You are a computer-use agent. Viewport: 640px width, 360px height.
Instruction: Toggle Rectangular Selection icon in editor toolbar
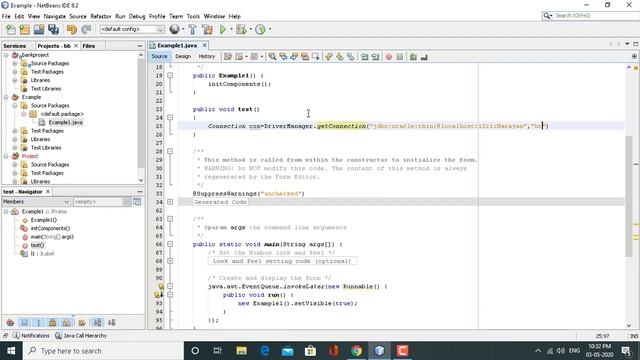point(316,57)
